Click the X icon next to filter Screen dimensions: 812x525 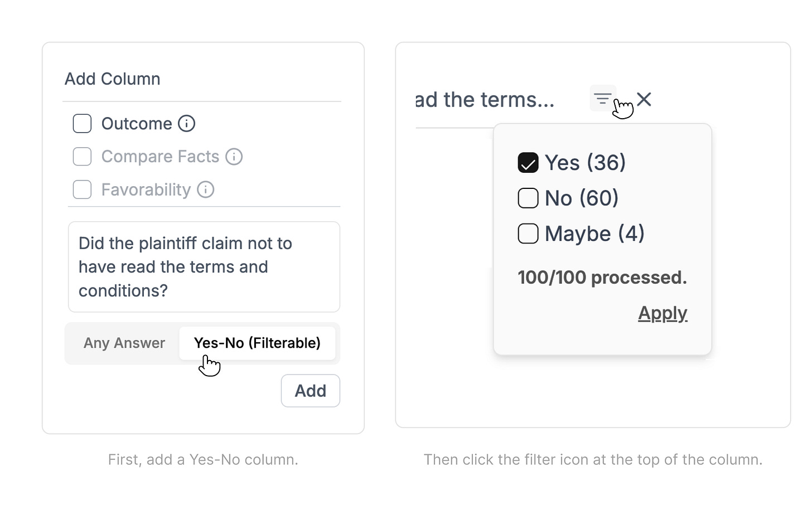[644, 99]
